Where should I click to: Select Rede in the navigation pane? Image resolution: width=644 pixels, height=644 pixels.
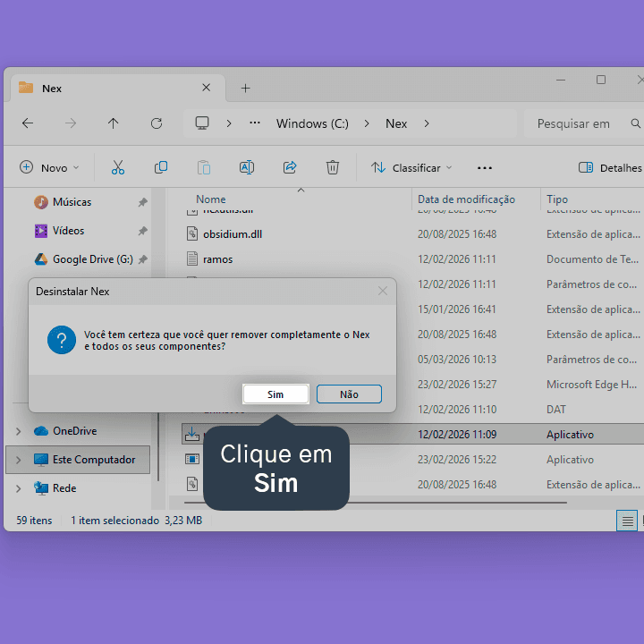click(x=64, y=488)
